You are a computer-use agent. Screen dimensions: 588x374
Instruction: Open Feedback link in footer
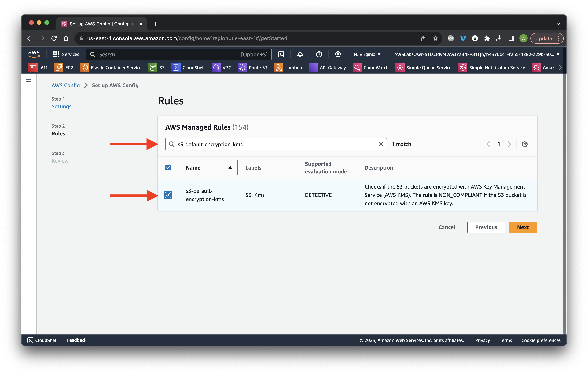coord(77,340)
